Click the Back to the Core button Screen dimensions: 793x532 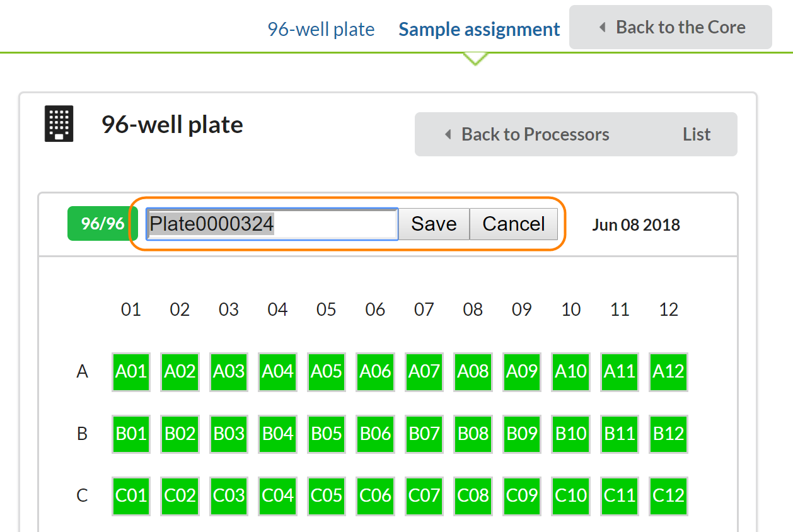click(671, 28)
